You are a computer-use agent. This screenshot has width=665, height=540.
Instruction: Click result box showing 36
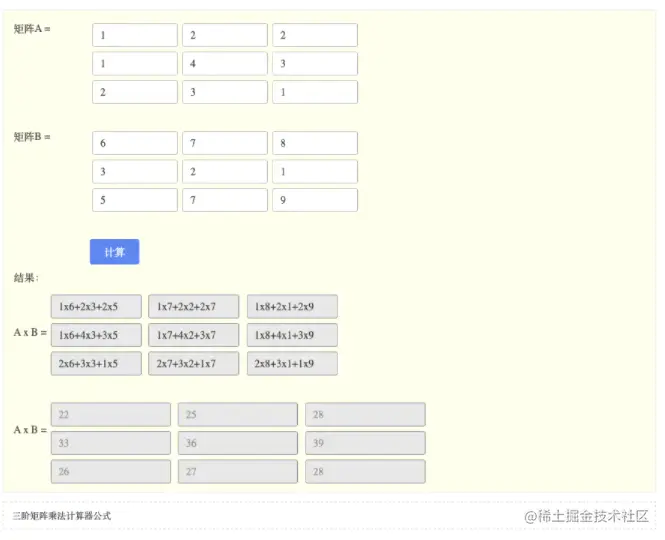pyautogui.click(x=238, y=443)
